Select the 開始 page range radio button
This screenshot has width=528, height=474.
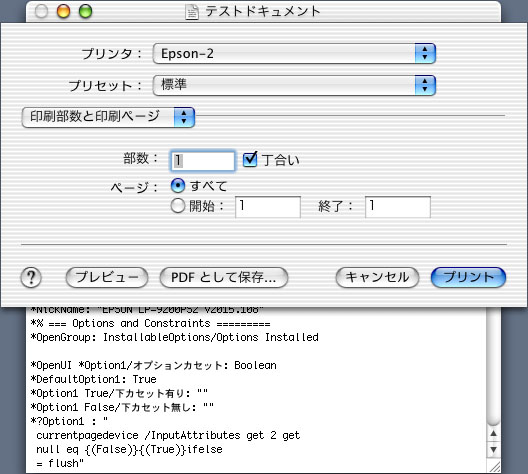click(x=178, y=206)
